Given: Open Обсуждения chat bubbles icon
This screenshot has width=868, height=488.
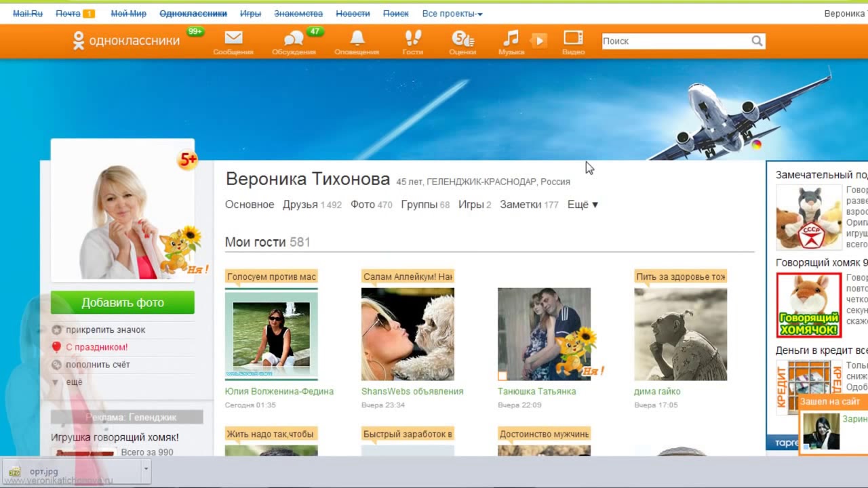Looking at the screenshot, I should [294, 42].
